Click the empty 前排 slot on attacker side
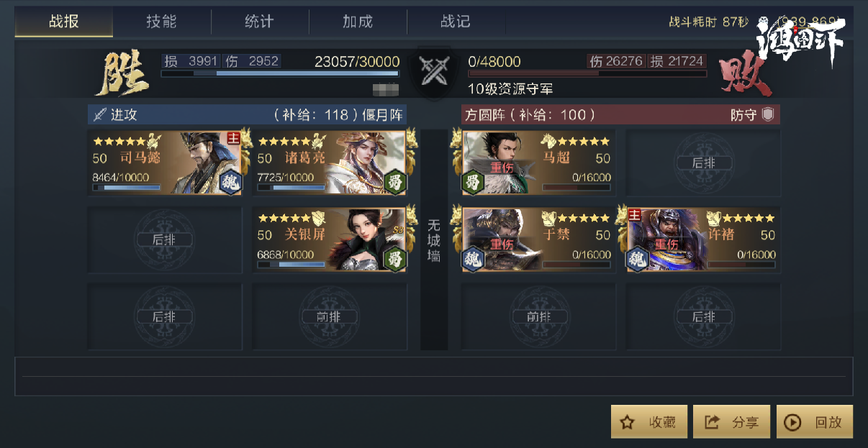The width and height of the screenshot is (868, 448). (x=330, y=317)
